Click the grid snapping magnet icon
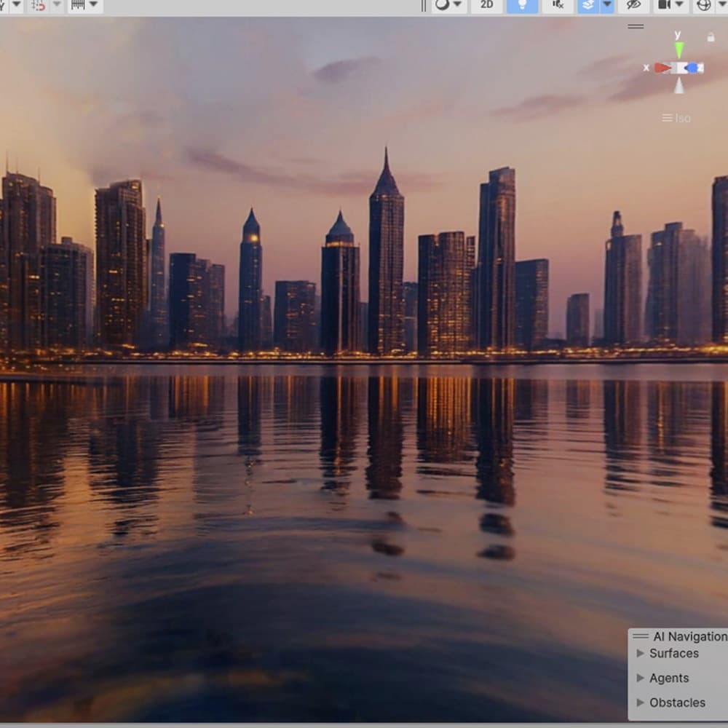The image size is (728, 728). click(x=39, y=5)
